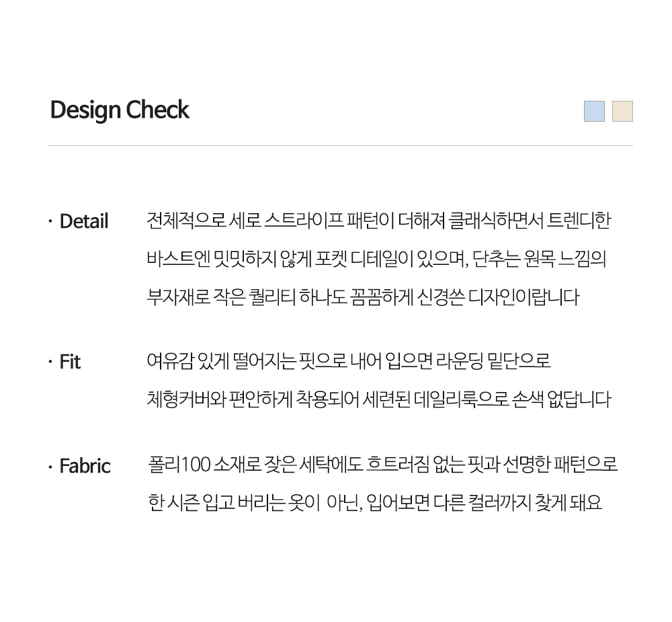Viewport: 672px width, 622px height.
Task: Click the line starting with 한 시즌
Action: 375,503
